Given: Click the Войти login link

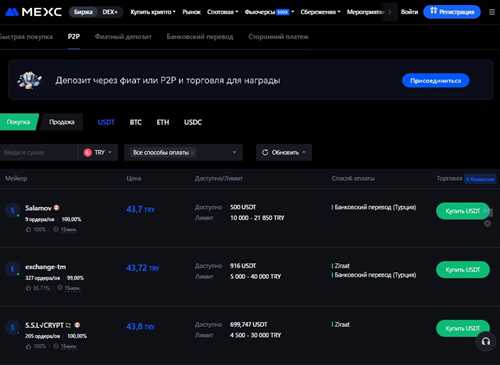Looking at the screenshot, I should (x=409, y=12).
